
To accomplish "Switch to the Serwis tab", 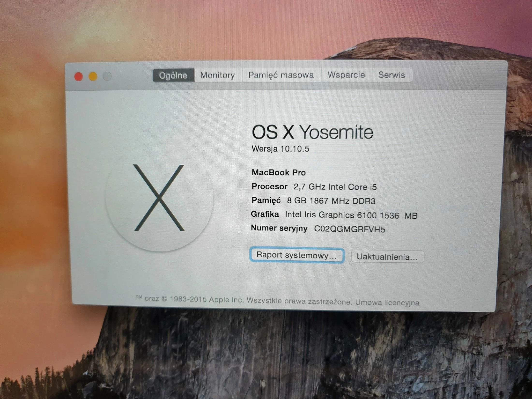I will pyautogui.click(x=392, y=75).
